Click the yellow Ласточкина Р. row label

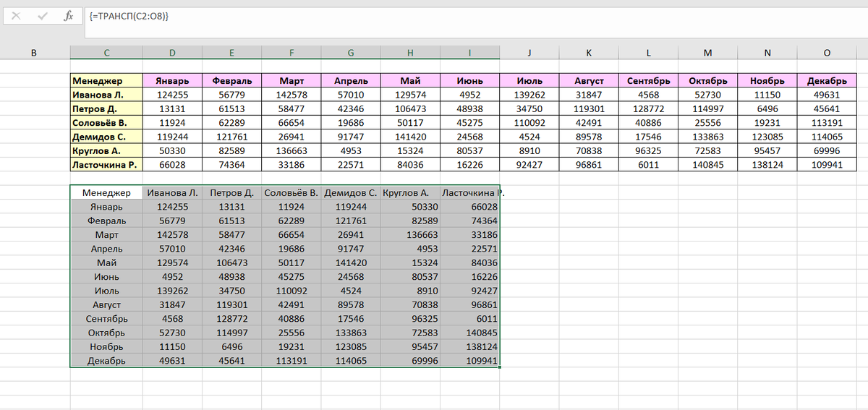pyautogui.click(x=106, y=164)
